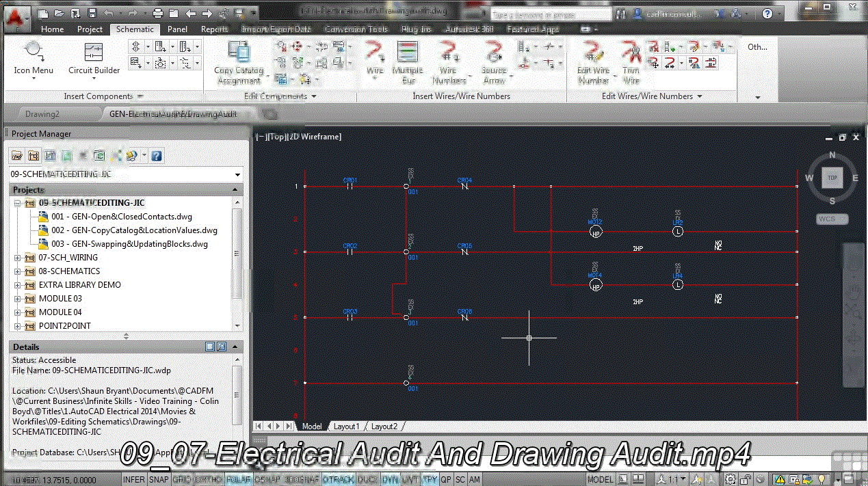
Task: Expand the MODULE 03 project node
Action: click(18, 299)
